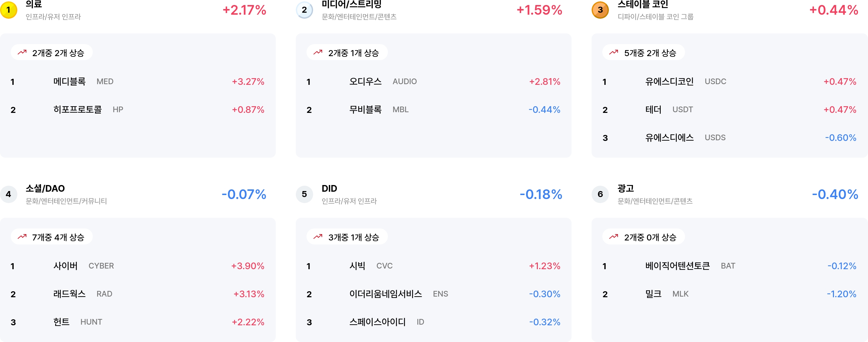Click the bronze rank 3 medal badge
The image size is (868, 342).
pyautogui.click(x=600, y=10)
